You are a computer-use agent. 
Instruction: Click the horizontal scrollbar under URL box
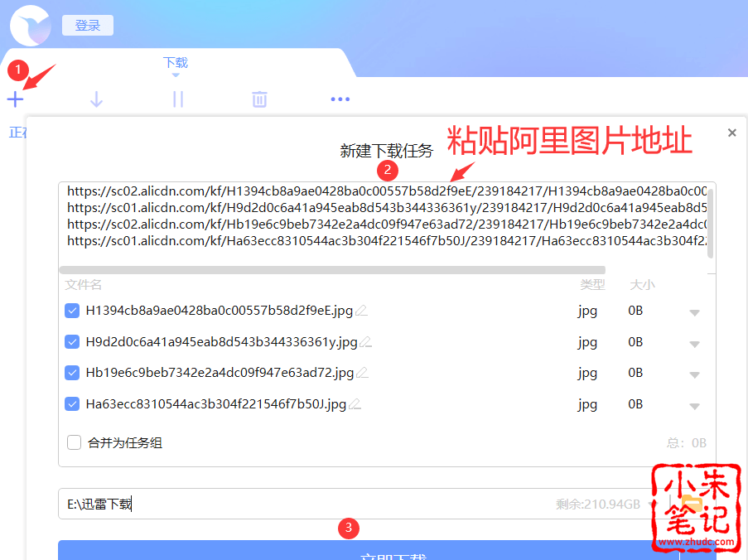tap(331, 269)
